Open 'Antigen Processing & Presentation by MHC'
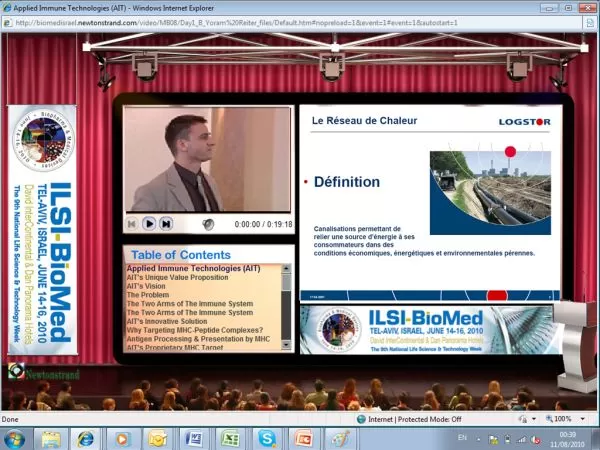 (198, 339)
